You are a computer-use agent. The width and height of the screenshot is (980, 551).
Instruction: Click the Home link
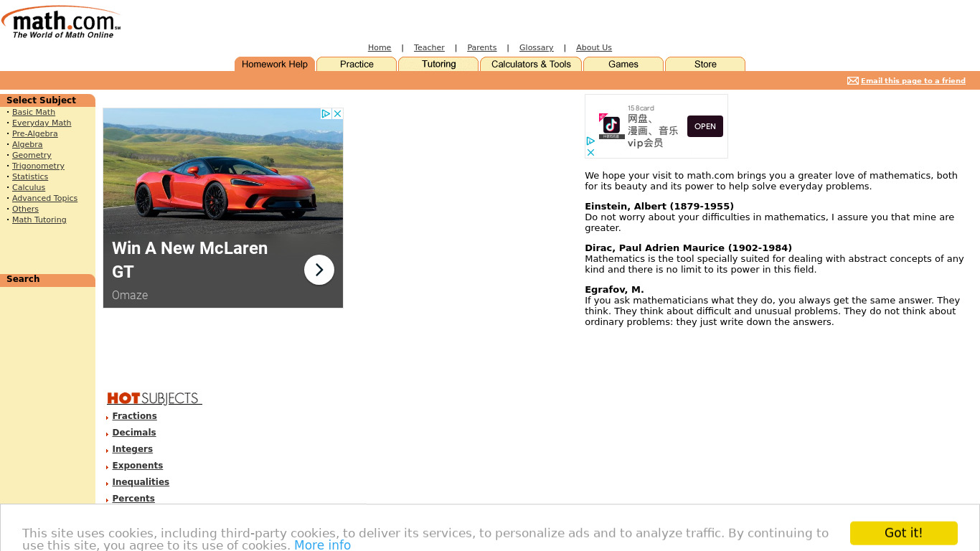(x=380, y=48)
